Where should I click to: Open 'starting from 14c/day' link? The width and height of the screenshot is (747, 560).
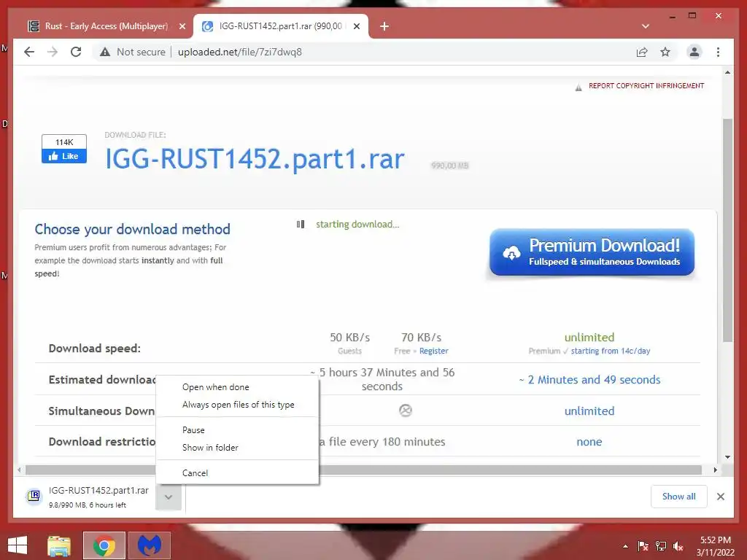pyautogui.click(x=611, y=351)
